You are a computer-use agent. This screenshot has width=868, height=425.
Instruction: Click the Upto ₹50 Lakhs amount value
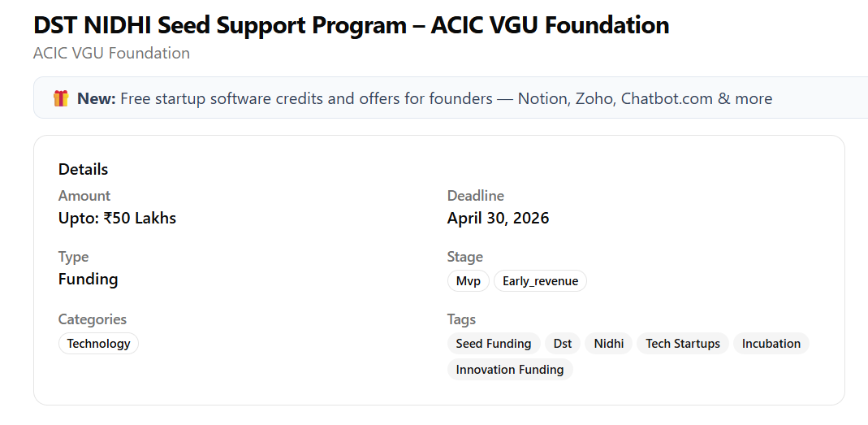click(117, 219)
